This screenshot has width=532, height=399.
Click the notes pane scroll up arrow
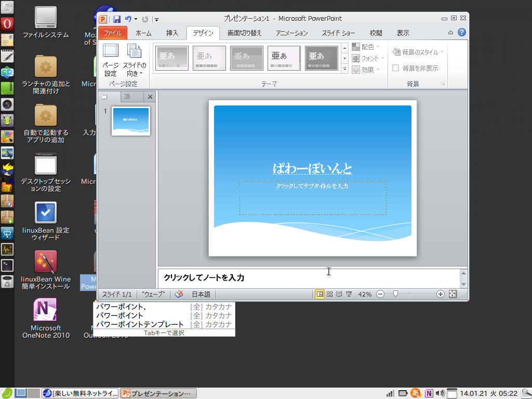464,273
